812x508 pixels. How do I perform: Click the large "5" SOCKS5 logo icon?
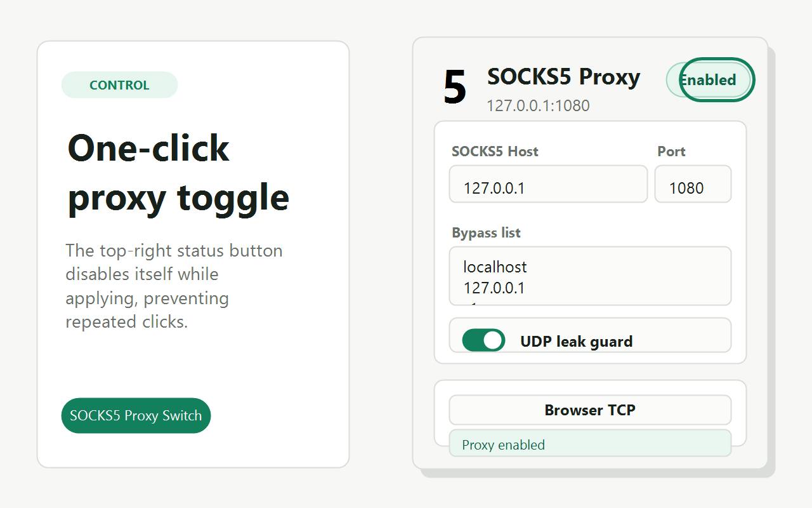[455, 87]
